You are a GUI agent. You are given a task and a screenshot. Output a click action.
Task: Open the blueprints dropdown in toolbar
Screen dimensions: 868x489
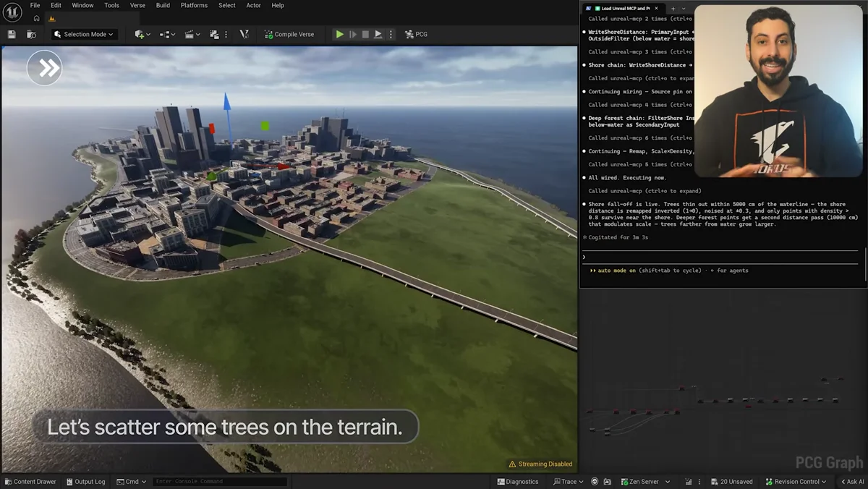click(x=168, y=34)
